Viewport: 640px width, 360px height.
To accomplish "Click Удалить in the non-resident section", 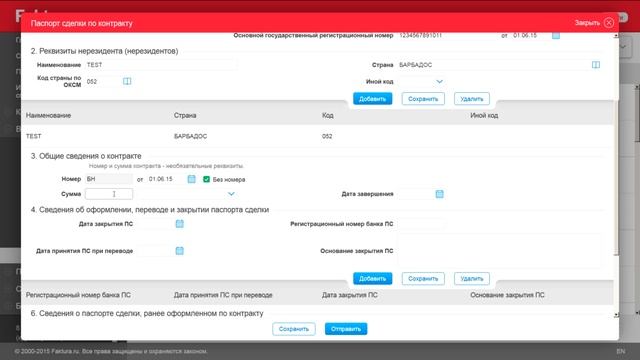I will coord(471,99).
